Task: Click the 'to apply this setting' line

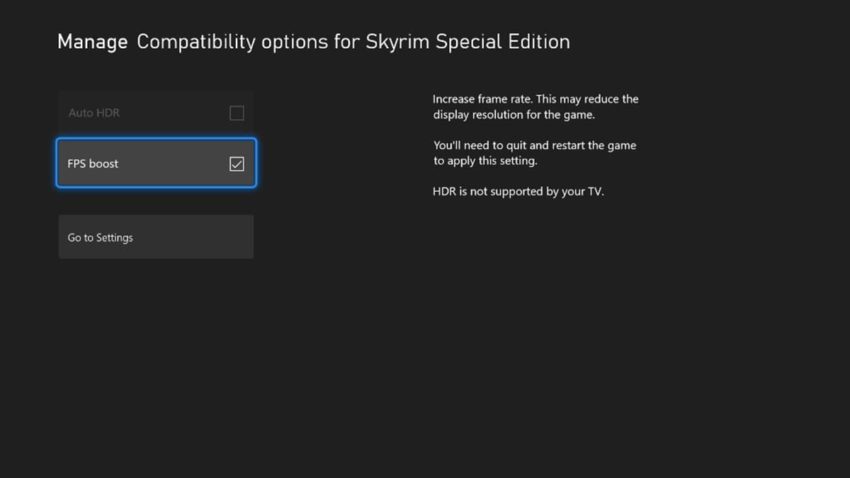Action: tap(485, 161)
